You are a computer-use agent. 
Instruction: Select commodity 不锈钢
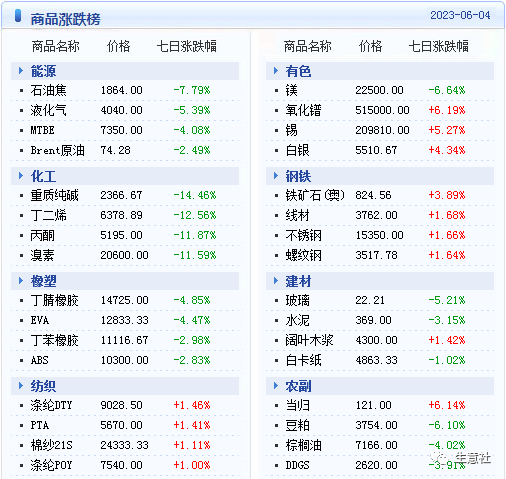[303, 235]
